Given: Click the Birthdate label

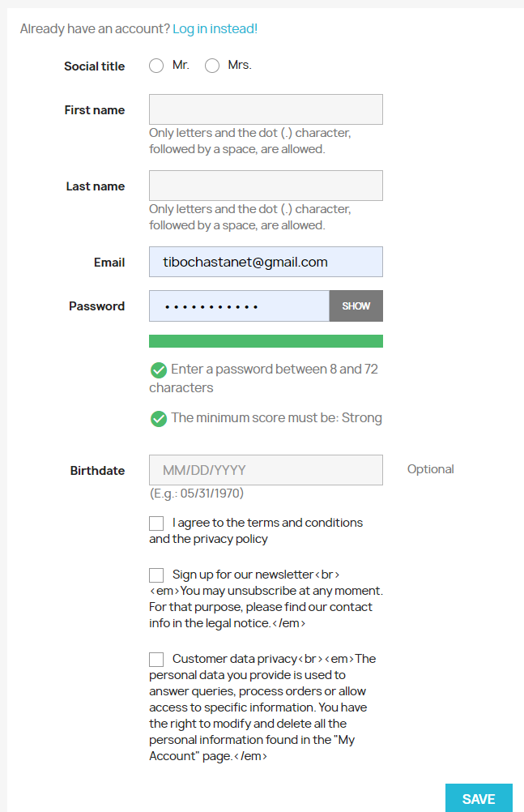Looking at the screenshot, I should coord(97,471).
